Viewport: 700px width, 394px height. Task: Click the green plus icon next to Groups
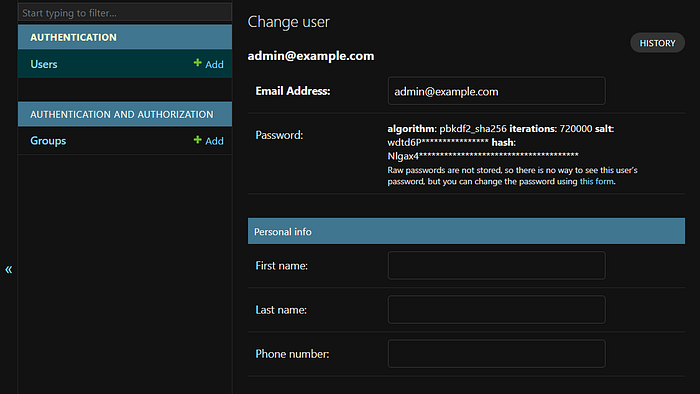coord(197,140)
